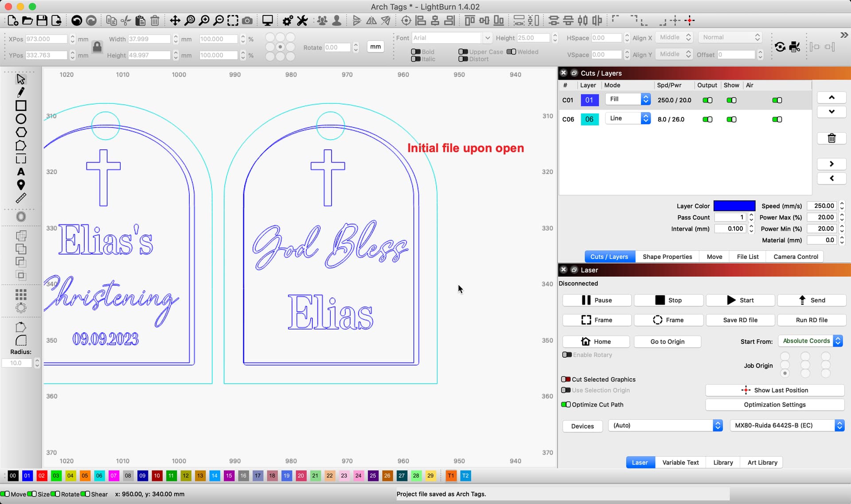The image size is (851, 504).
Task: Toggle Output switch for layer C01
Action: (x=707, y=100)
